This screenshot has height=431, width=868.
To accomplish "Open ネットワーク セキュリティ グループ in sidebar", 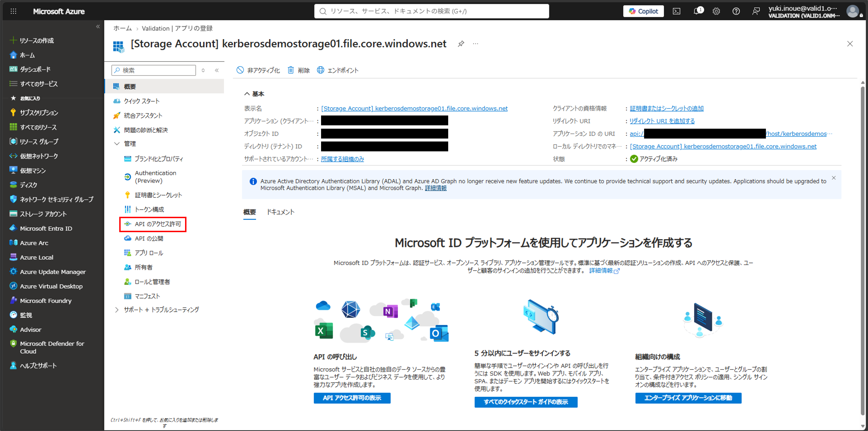I will point(52,199).
